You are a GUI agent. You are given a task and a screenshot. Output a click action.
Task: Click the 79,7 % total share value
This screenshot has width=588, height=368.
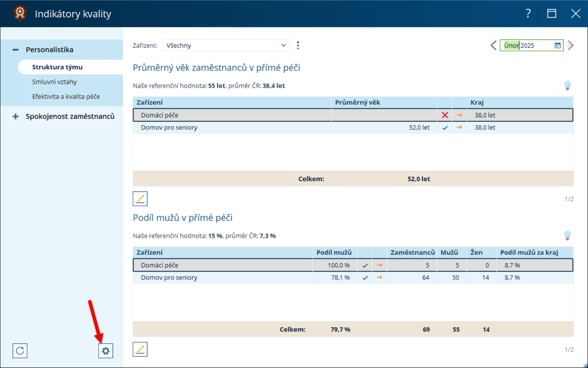coord(340,329)
